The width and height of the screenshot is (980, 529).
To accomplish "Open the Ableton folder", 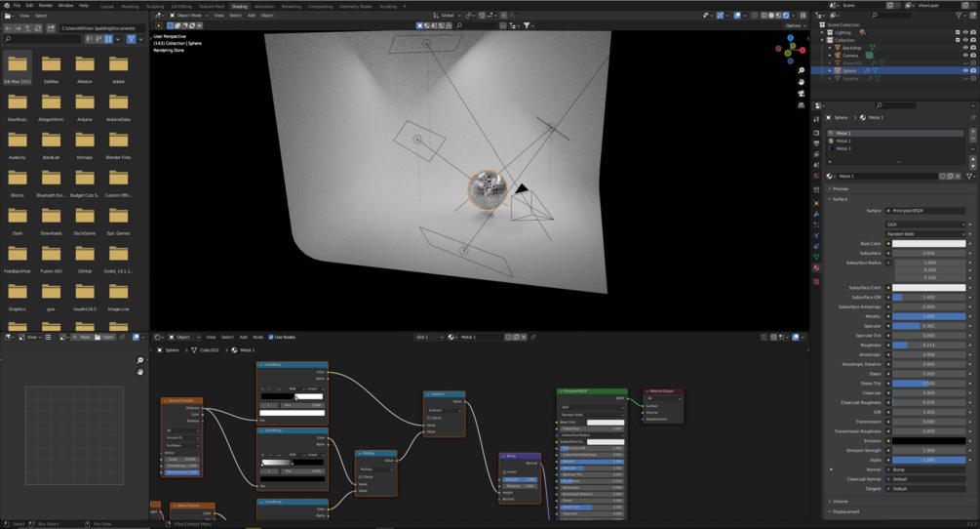I will tap(85, 68).
